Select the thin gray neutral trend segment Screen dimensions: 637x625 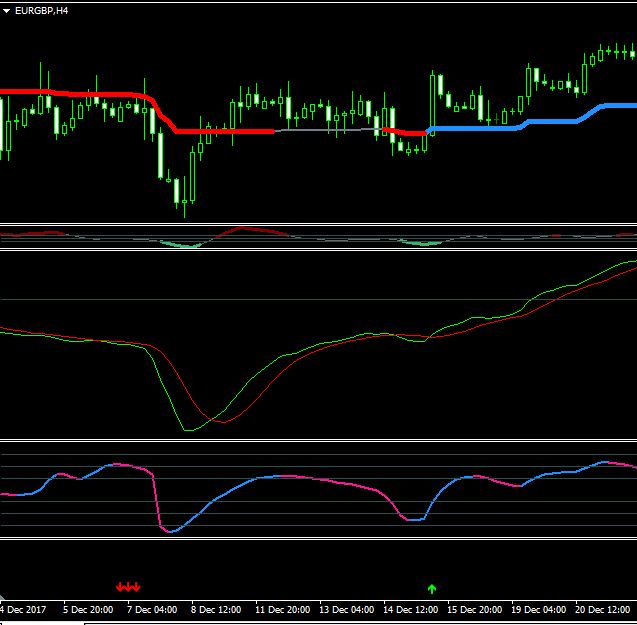[329, 130]
